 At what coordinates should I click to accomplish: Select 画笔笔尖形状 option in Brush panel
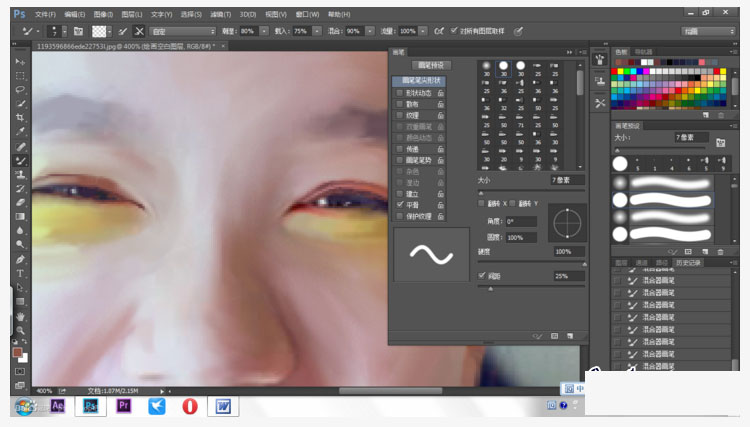click(420, 80)
